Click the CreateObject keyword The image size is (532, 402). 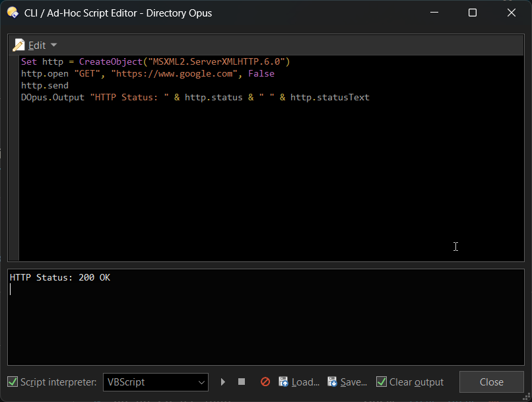point(111,62)
